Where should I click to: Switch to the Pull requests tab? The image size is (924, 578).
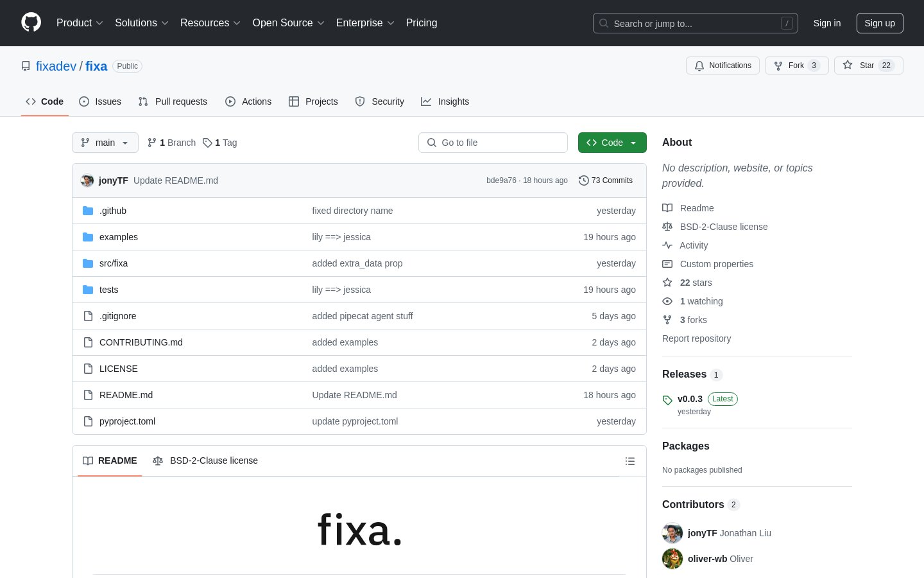point(173,101)
